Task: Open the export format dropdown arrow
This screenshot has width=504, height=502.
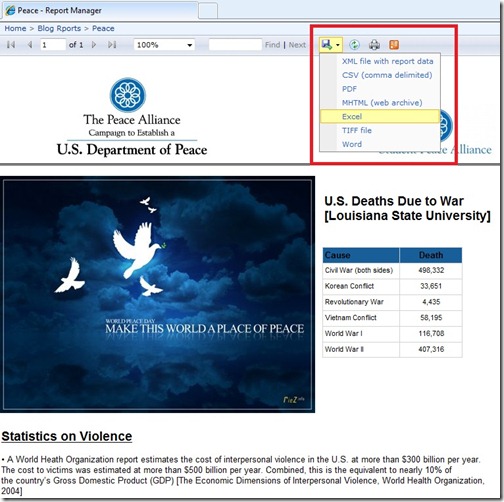Action: pos(338,45)
